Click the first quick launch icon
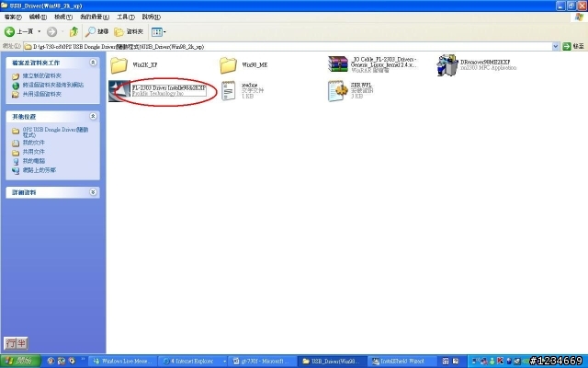Viewport: 588px width, 368px height. click(51, 362)
